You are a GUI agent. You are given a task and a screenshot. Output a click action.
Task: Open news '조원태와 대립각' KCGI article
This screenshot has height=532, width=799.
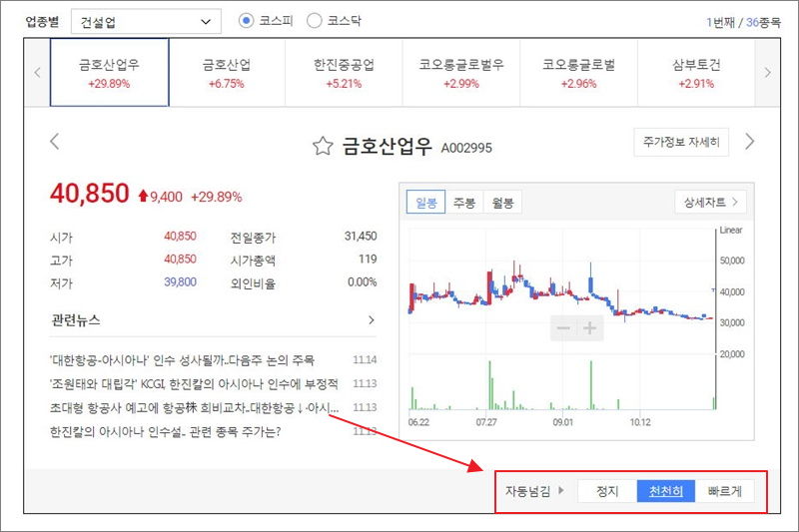194,384
